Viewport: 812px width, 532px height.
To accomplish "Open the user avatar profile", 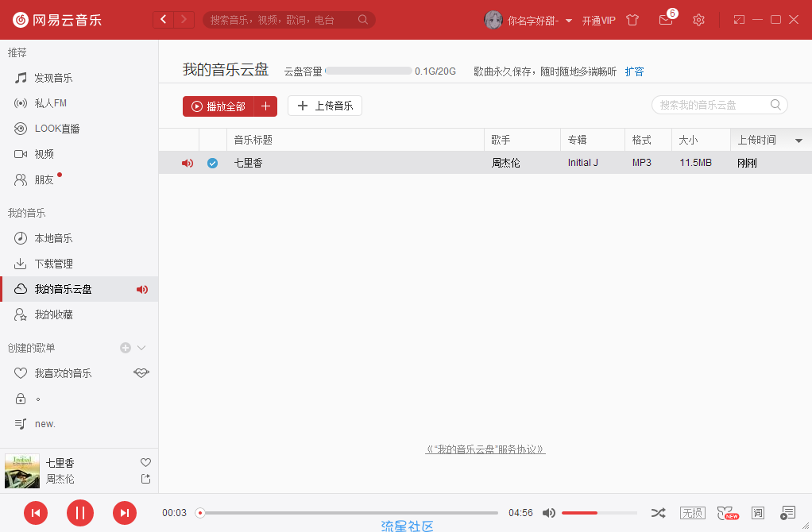I will pyautogui.click(x=493, y=20).
